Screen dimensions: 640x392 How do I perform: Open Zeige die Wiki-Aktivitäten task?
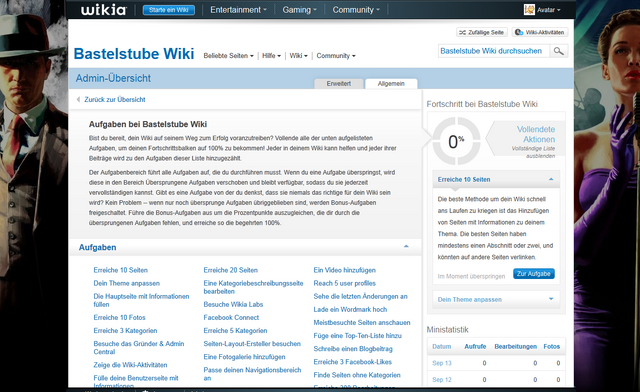(x=130, y=365)
